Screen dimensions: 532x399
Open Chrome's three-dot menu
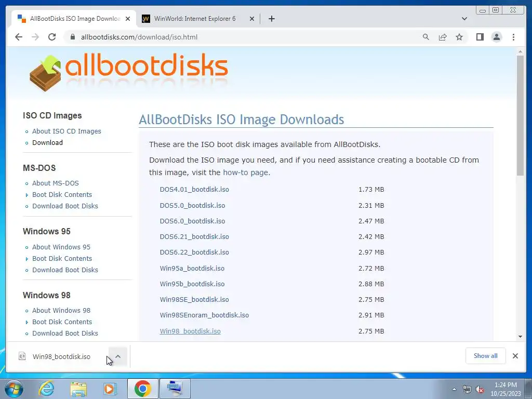click(513, 37)
